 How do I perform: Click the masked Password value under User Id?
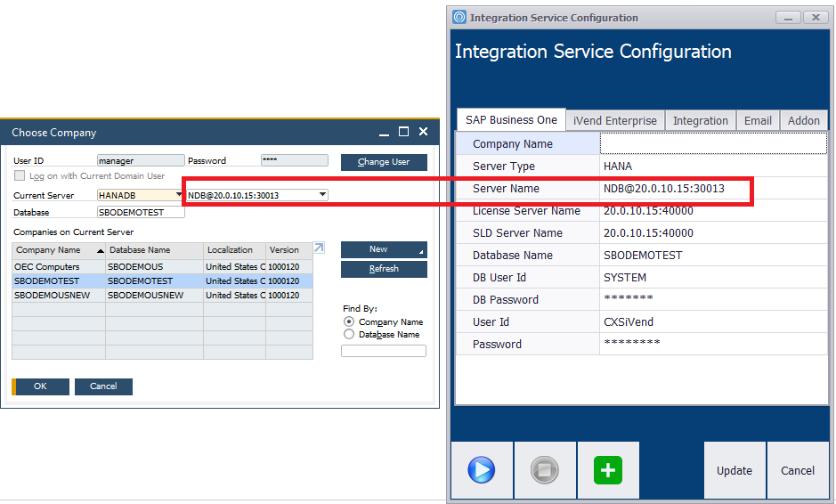713,344
